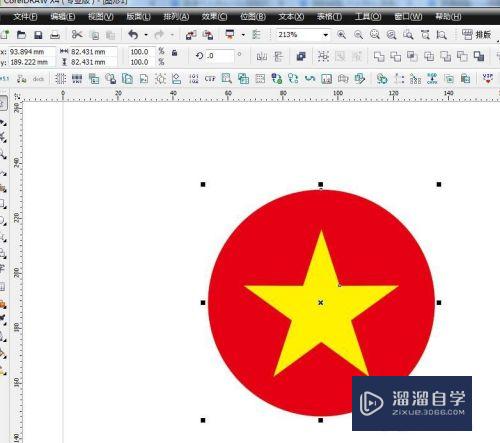Save the document with floppy icon
The height and width of the screenshot is (443, 500).
(x=38, y=35)
